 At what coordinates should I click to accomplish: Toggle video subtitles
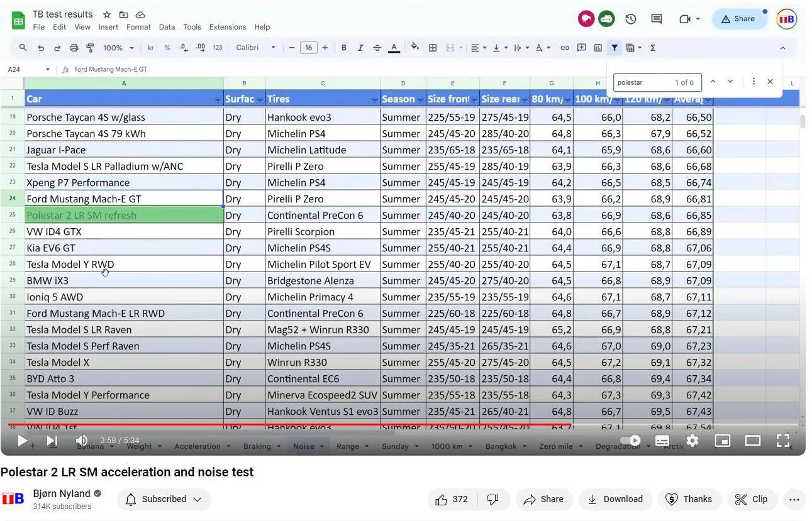[x=662, y=441]
